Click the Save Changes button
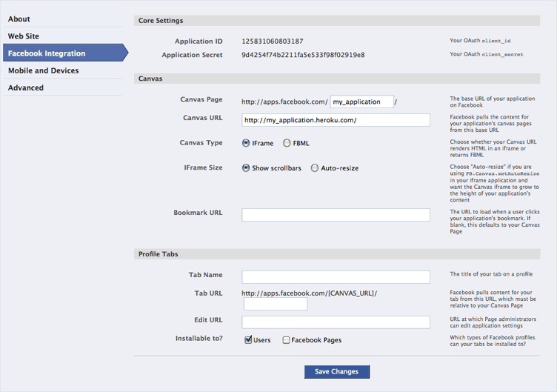This screenshot has width=557, height=392. pyautogui.click(x=337, y=372)
